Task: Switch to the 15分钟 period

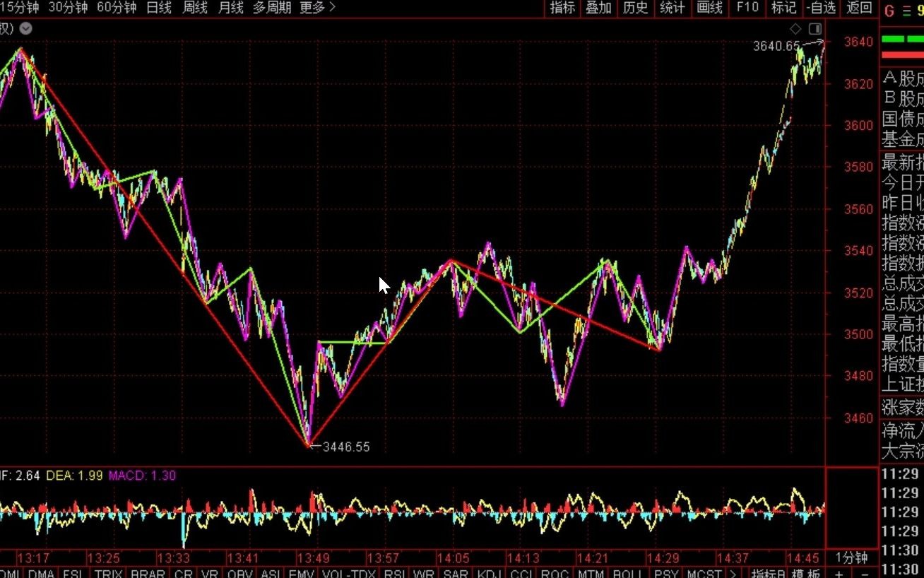Action: [20, 8]
